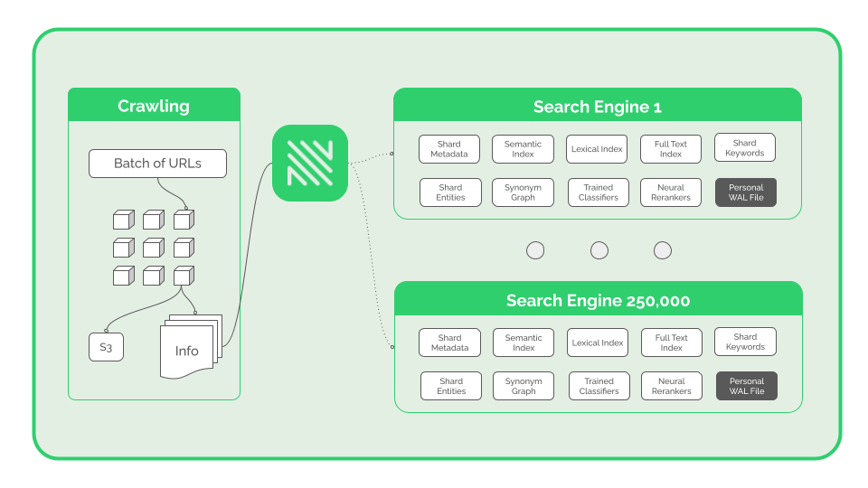This screenshot has height=488, width=868.
Task: Select the S3 storage box
Action: [x=106, y=348]
